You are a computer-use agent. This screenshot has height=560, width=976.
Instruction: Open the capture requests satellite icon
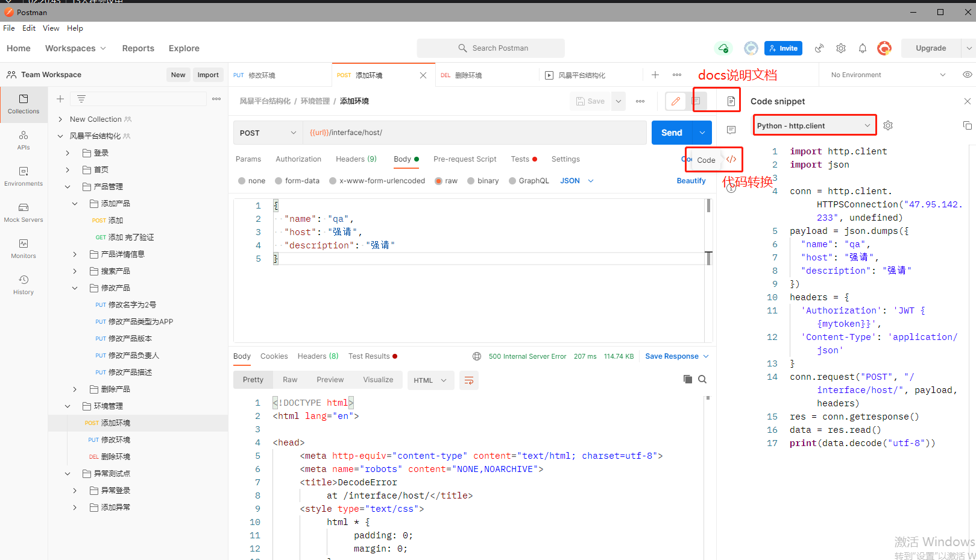click(x=819, y=48)
